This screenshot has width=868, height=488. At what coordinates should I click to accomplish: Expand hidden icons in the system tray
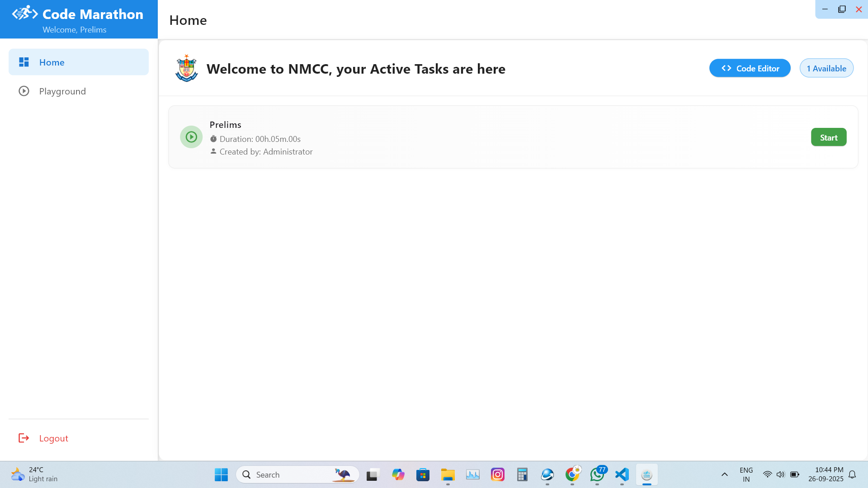click(x=724, y=474)
